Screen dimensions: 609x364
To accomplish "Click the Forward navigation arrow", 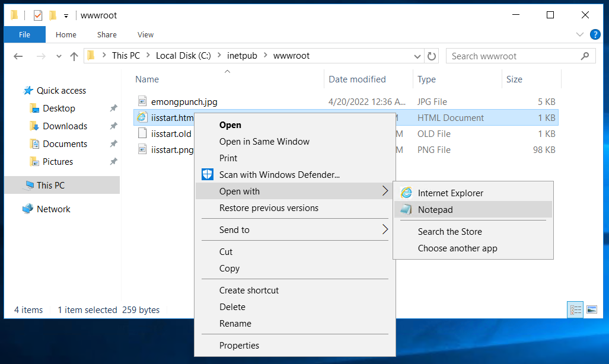I will [x=41, y=56].
